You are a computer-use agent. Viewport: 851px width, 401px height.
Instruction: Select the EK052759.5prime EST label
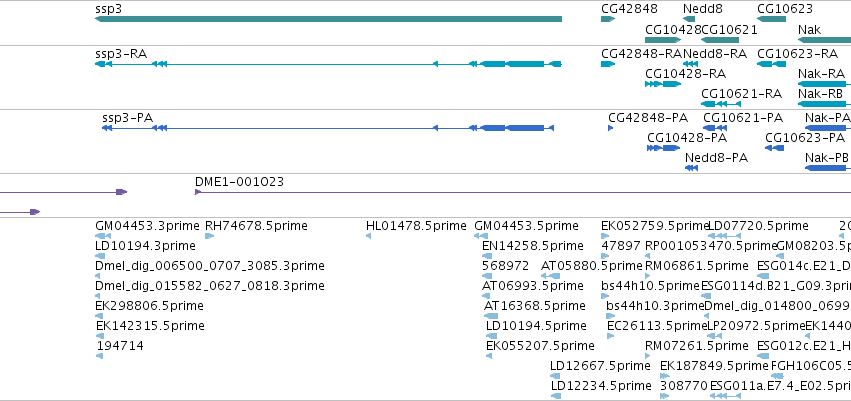[x=655, y=226]
